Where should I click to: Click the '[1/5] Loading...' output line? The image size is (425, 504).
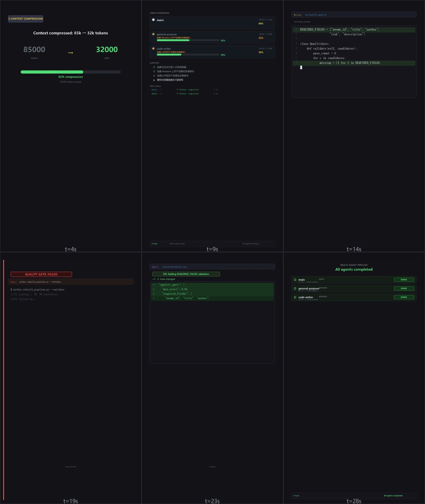(34, 294)
